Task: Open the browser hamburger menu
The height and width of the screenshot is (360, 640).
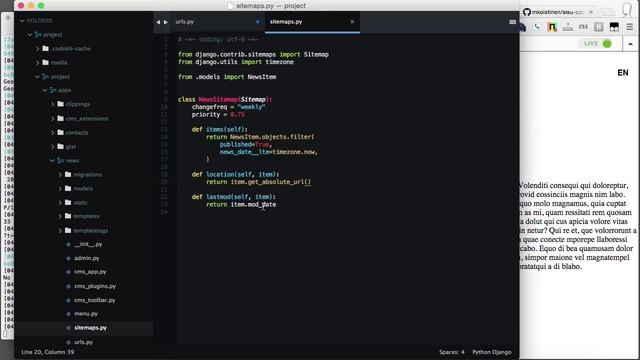Action: coord(629,27)
